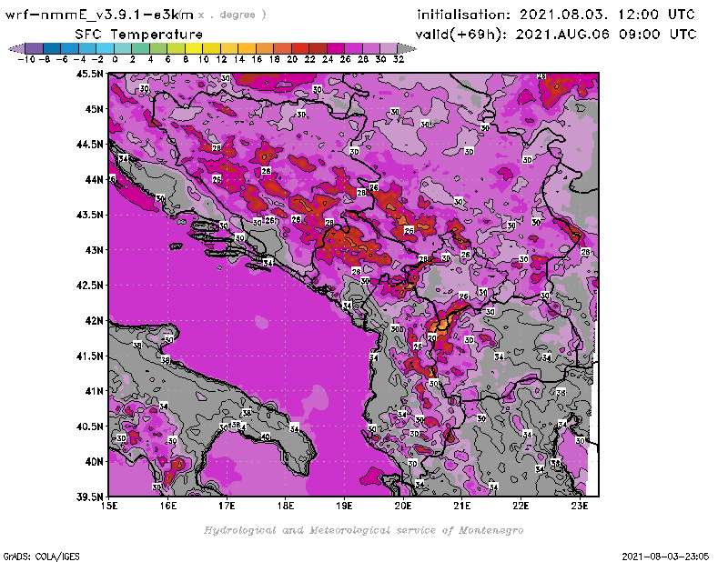The width and height of the screenshot is (728, 562).
Task: Pick the legend swatch between 28 and 30
Action: pos(370,48)
